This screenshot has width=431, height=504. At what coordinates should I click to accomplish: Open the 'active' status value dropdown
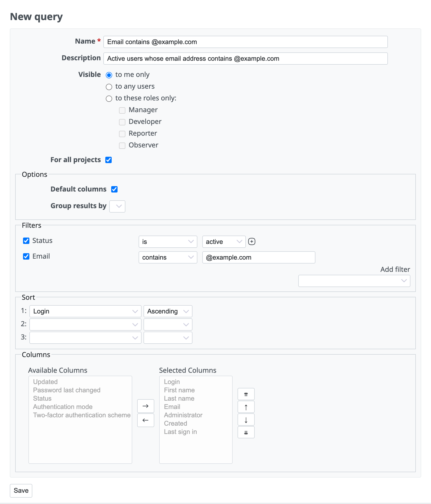224,242
